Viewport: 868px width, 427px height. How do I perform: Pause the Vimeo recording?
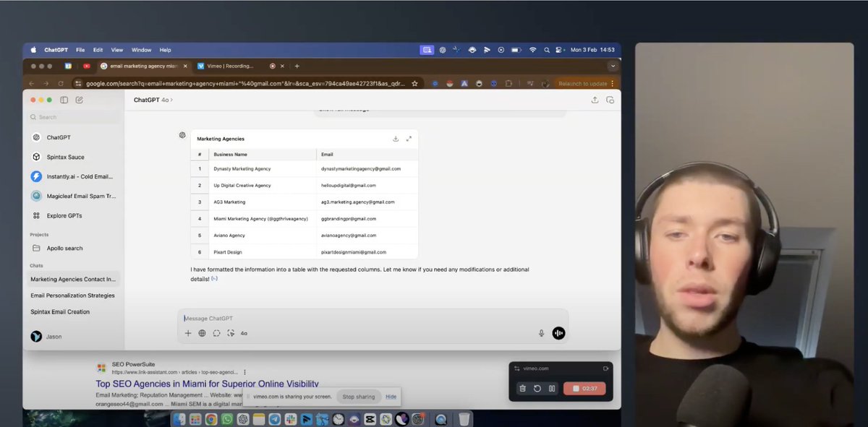coord(552,388)
